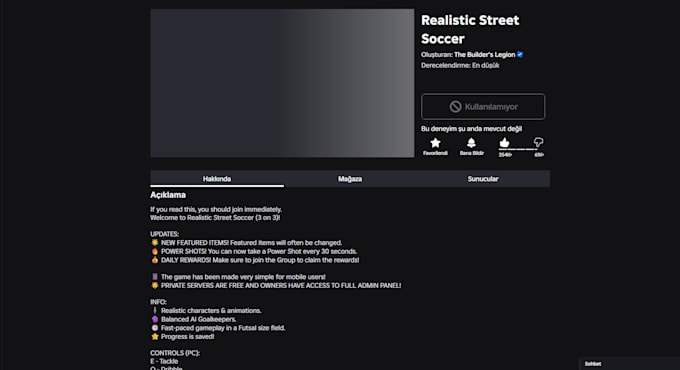Screen dimensions: 680x370
Task: Click the 'POWER SHOTS!' update line
Action: pos(254,252)
